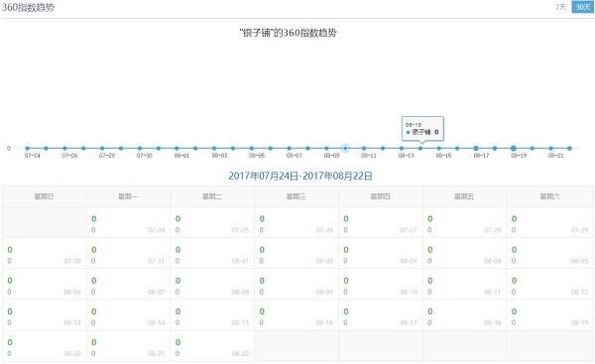Click the chart data point above 07-26
The height and width of the screenshot is (364, 595).
(x=64, y=149)
